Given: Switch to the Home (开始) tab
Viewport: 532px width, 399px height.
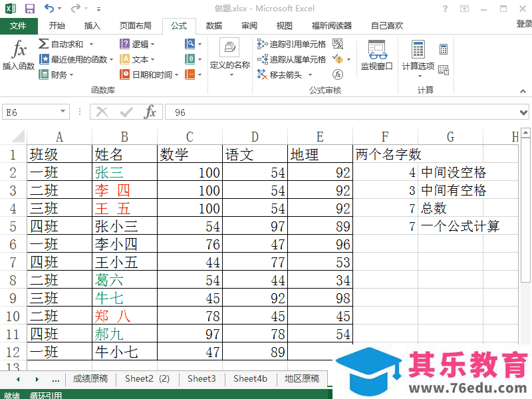Looking at the screenshot, I should pyautogui.click(x=57, y=26).
